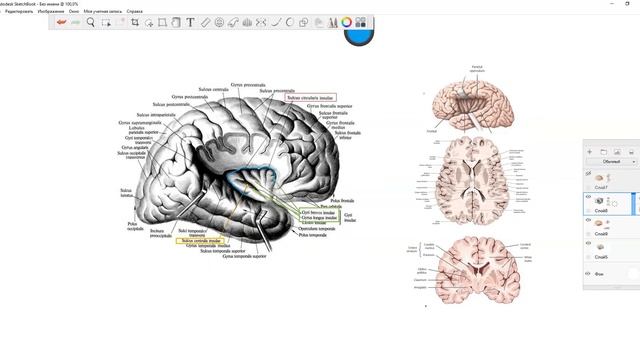Create a layer group folder
The width and height of the screenshot is (640, 360).
(603, 152)
